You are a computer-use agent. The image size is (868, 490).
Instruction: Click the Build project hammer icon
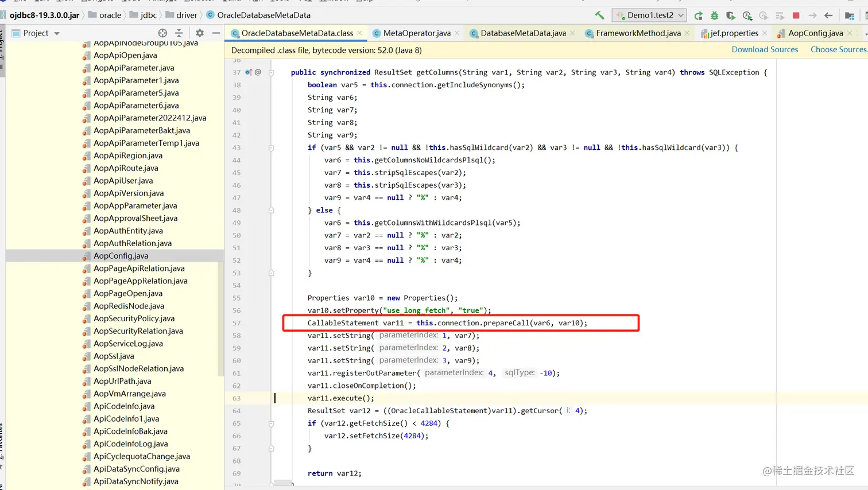pyautogui.click(x=599, y=15)
